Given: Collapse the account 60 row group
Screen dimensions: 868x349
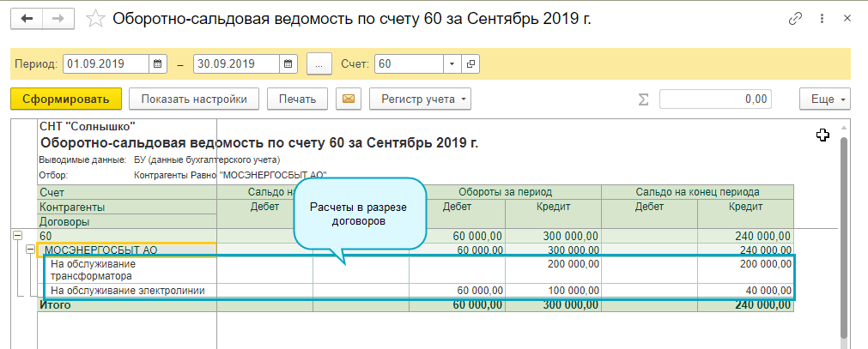Looking at the screenshot, I should click(x=17, y=236).
